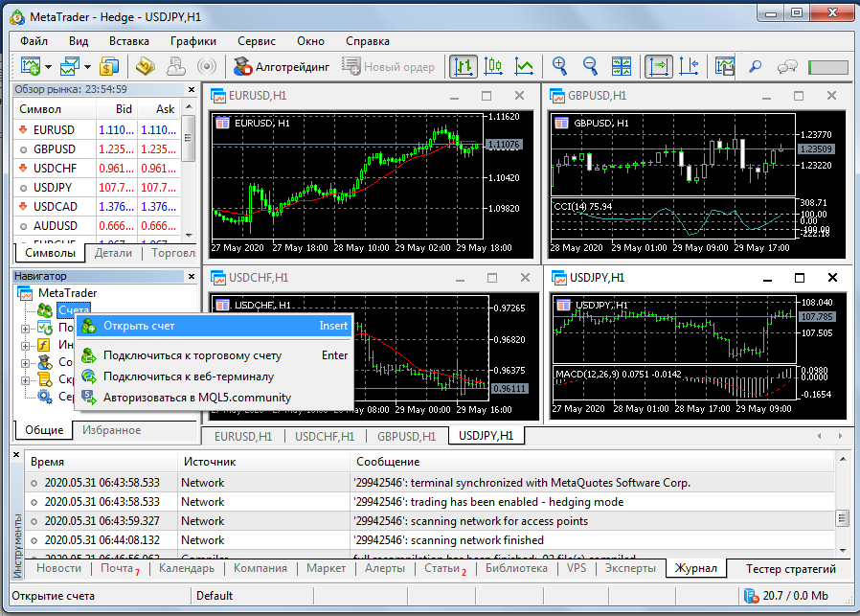
Task: Click the EURUSD chart window title icon
Action: [x=218, y=96]
